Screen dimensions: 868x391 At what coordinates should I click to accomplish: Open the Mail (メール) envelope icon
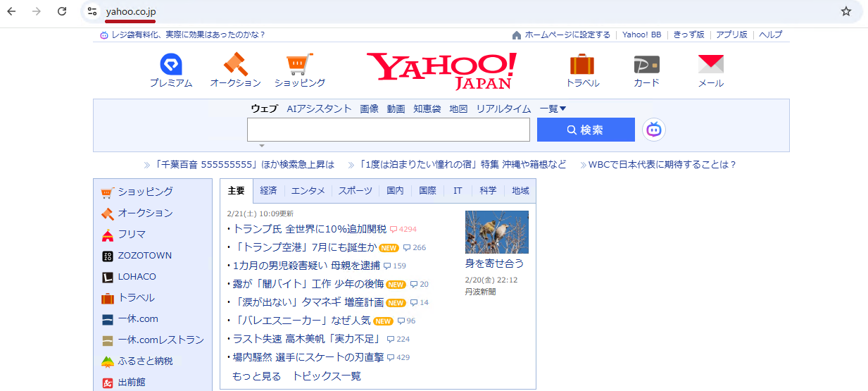[x=711, y=65]
